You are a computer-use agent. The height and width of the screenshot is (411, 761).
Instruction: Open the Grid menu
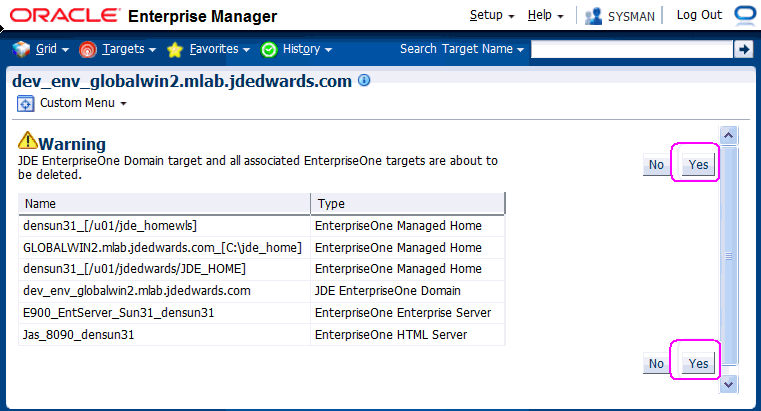point(41,49)
